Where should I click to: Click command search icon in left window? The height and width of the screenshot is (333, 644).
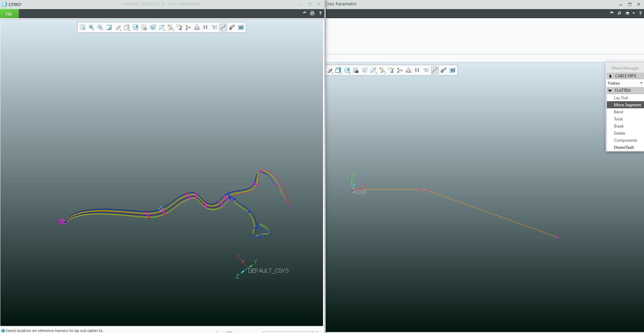pyautogui.click(x=312, y=13)
